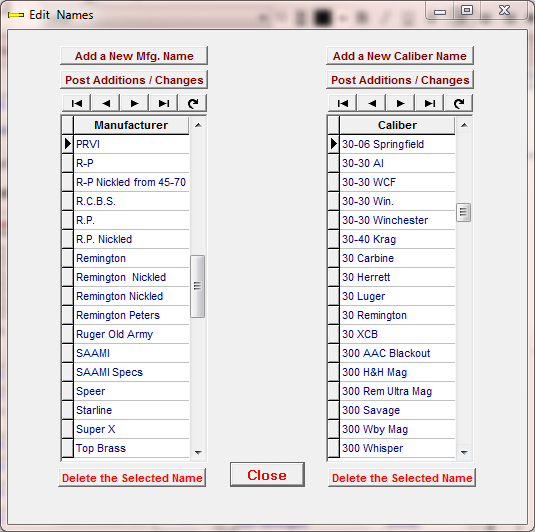
Task: Go to next Manufacturer record
Action: tap(135, 103)
